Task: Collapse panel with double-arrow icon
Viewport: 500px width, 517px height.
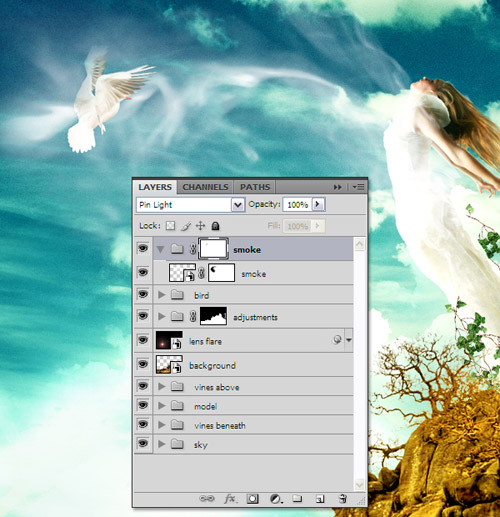Action: 337,187
